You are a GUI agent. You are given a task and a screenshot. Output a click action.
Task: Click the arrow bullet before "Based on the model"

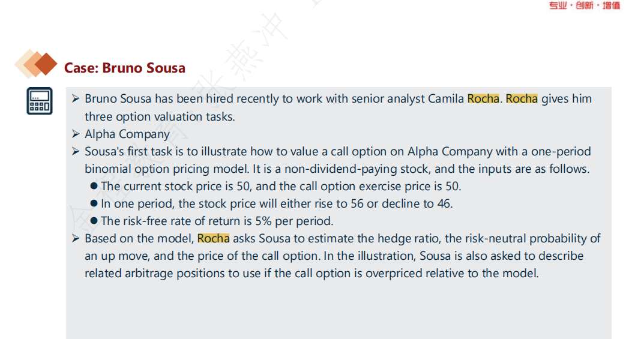[76, 239]
